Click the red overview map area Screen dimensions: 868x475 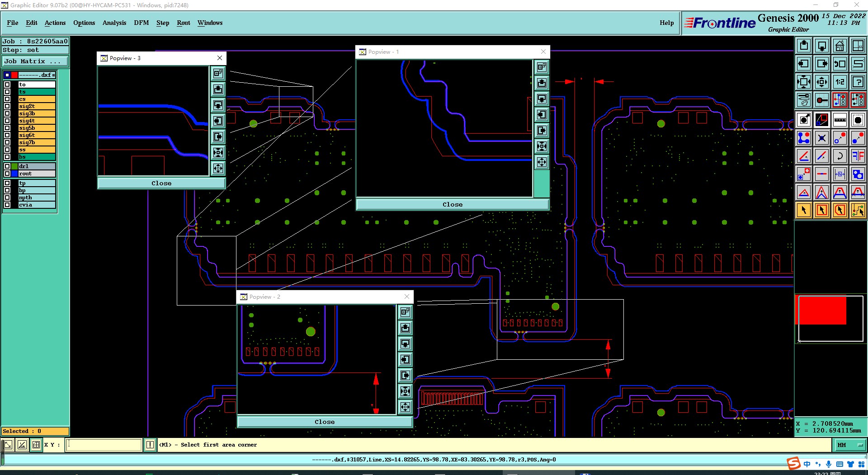[x=821, y=310]
